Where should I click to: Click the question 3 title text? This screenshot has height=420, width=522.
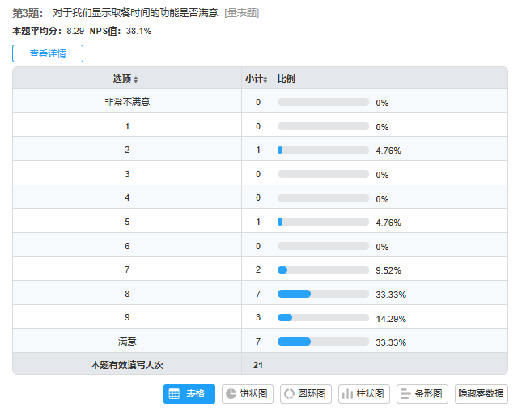click(x=134, y=13)
